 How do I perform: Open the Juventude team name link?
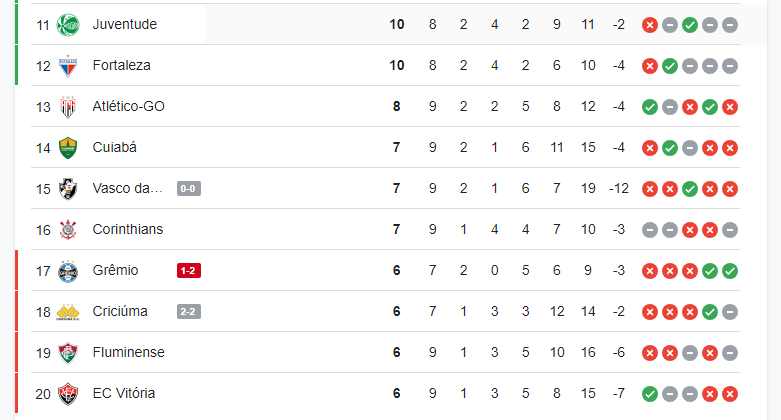point(125,24)
